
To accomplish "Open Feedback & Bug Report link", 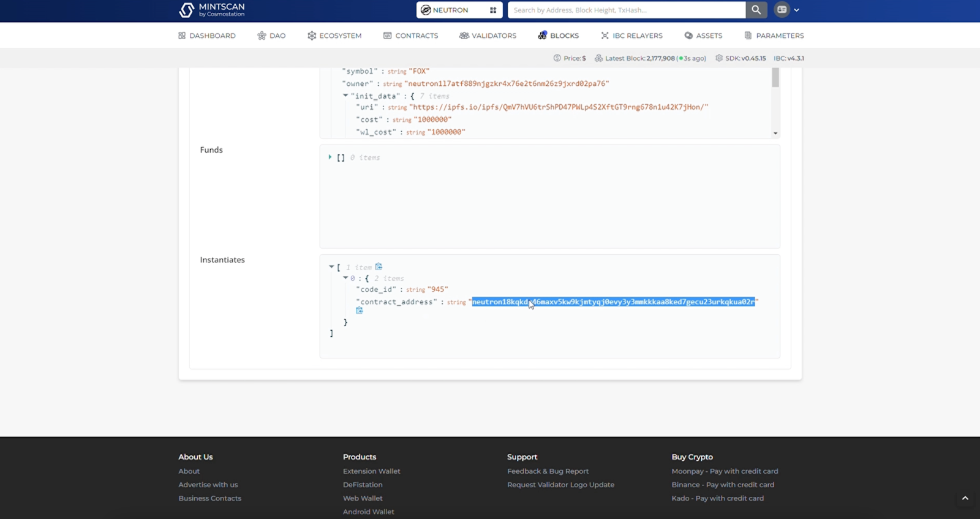I will click(548, 471).
